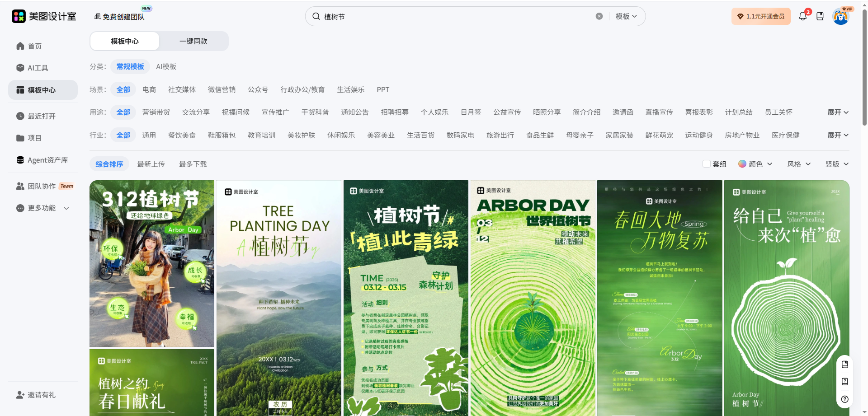Select the AI模板 category option
The height and width of the screenshot is (416, 868).
tap(166, 66)
